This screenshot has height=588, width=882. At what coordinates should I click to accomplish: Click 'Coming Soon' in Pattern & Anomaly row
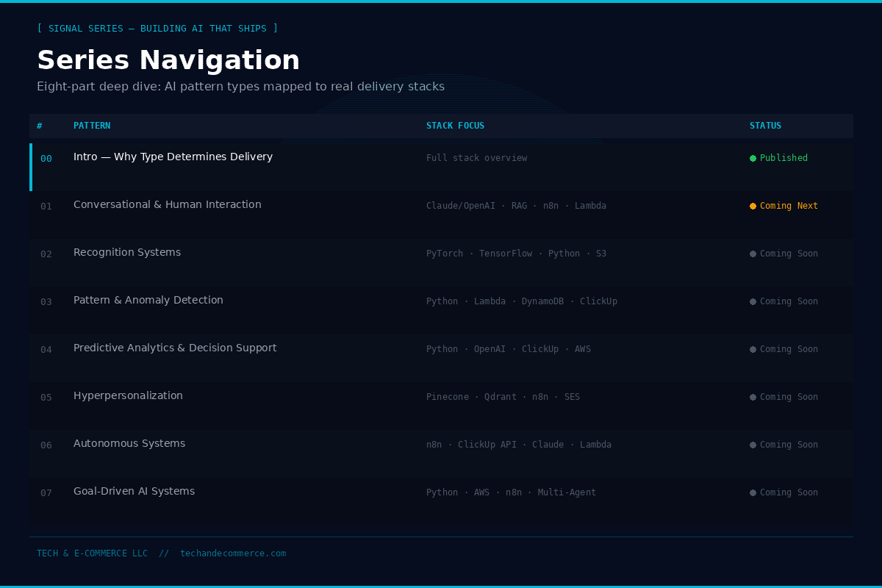click(x=789, y=301)
